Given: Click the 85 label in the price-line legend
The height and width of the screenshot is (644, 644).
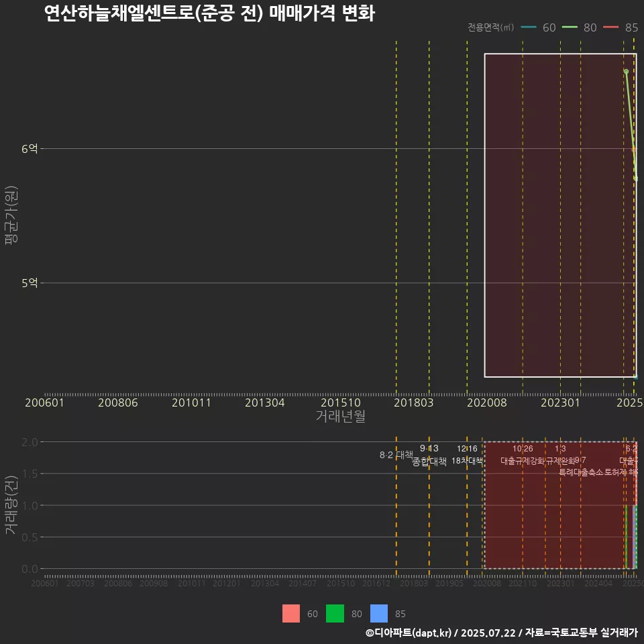Looking at the screenshot, I should point(632,28).
